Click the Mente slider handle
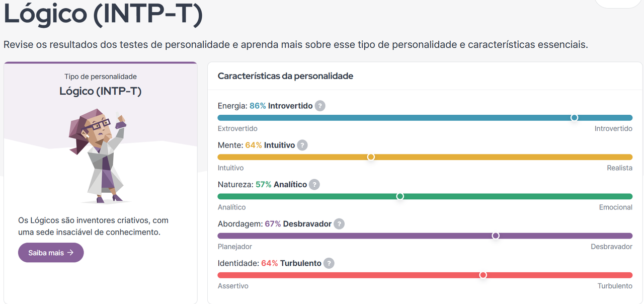 pyautogui.click(x=371, y=157)
